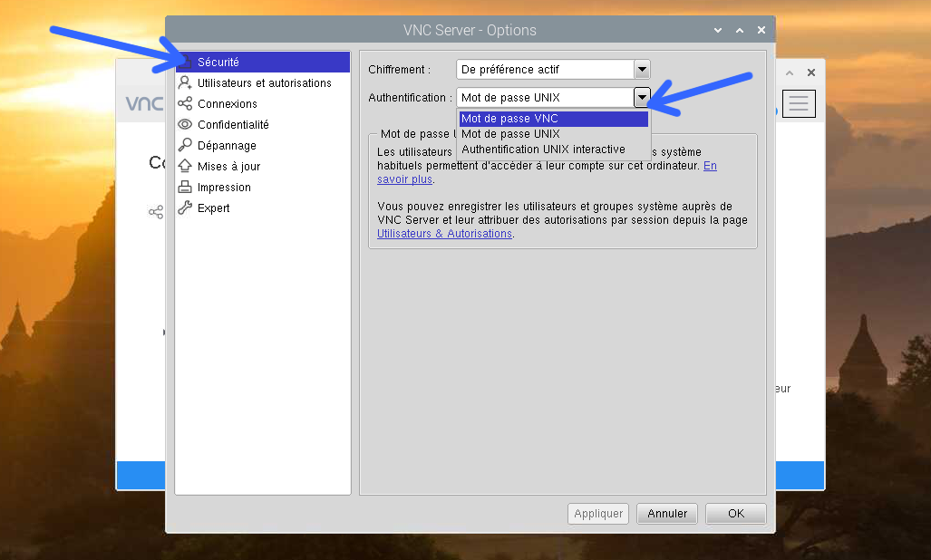Image resolution: width=931 pixels, height=560 pixels.
Task: Choose Authentification UNIX interactive option
Action: (x=553, y=150)
